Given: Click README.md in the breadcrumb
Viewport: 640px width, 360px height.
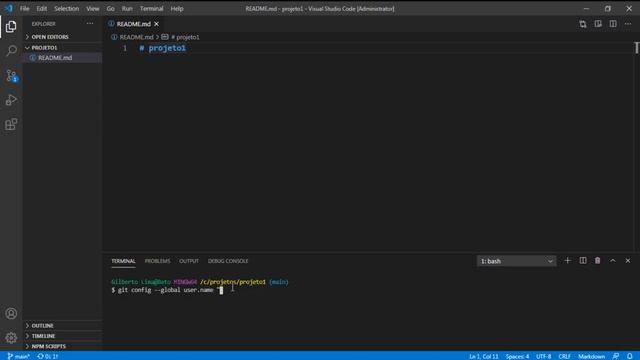Looking at the screenshot, I should coord(136,37).
